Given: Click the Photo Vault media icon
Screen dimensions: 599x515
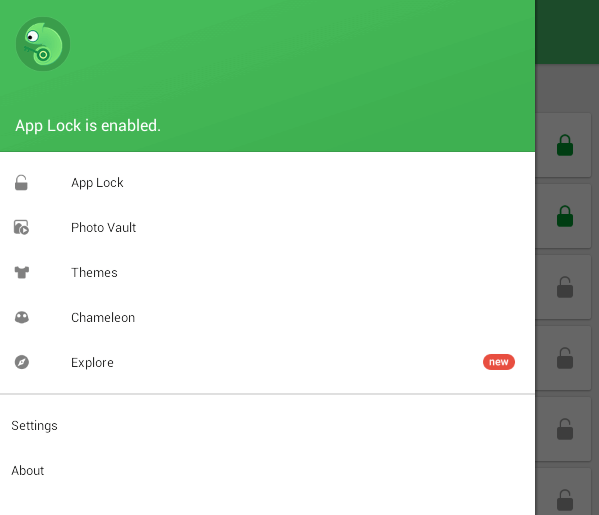Looking at the screenshot, I should pos(21,227).
